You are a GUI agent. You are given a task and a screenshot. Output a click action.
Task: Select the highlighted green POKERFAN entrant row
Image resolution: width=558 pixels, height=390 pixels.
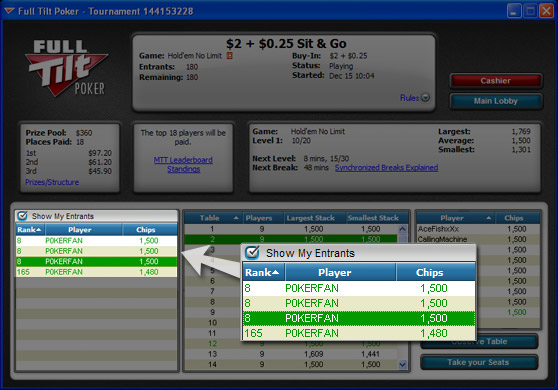coord(96,262)
